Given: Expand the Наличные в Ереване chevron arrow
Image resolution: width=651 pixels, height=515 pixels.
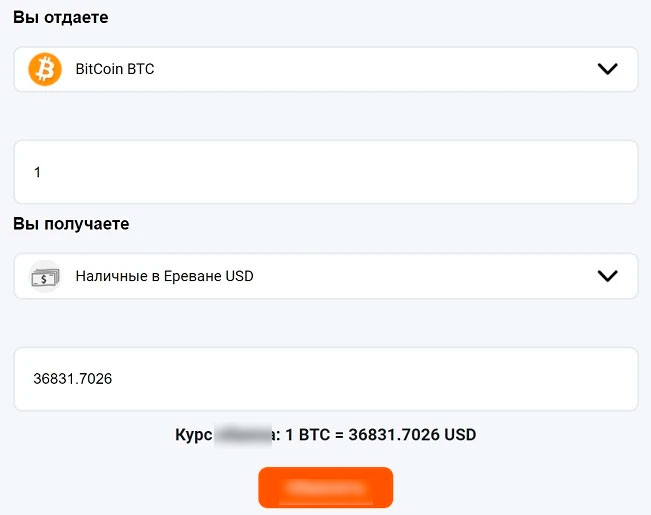Looking at the screenshot, I should (607, 276).
